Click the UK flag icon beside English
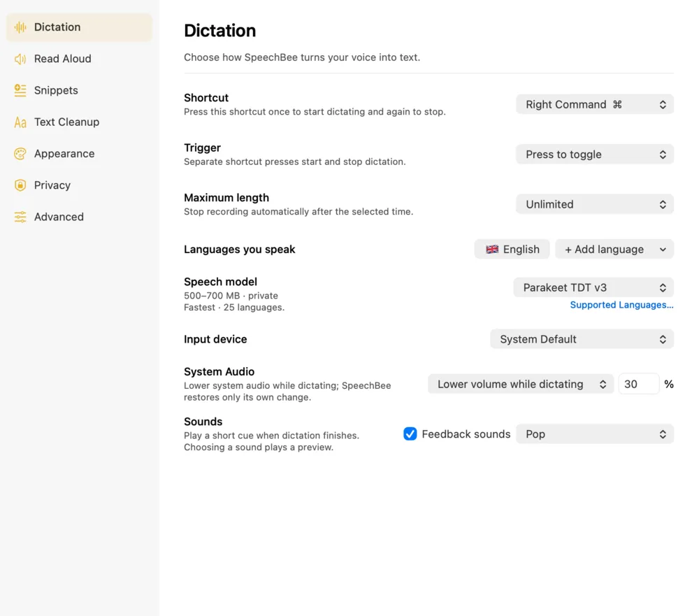Image resolution: width=699 pixels, height=616 pixels. tap(492, 250)
